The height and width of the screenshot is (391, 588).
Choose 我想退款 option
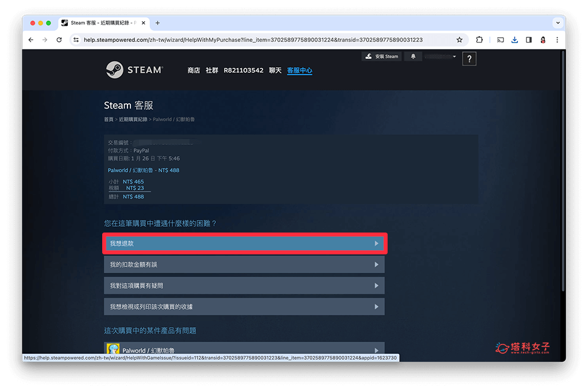[x=244, y=243]
